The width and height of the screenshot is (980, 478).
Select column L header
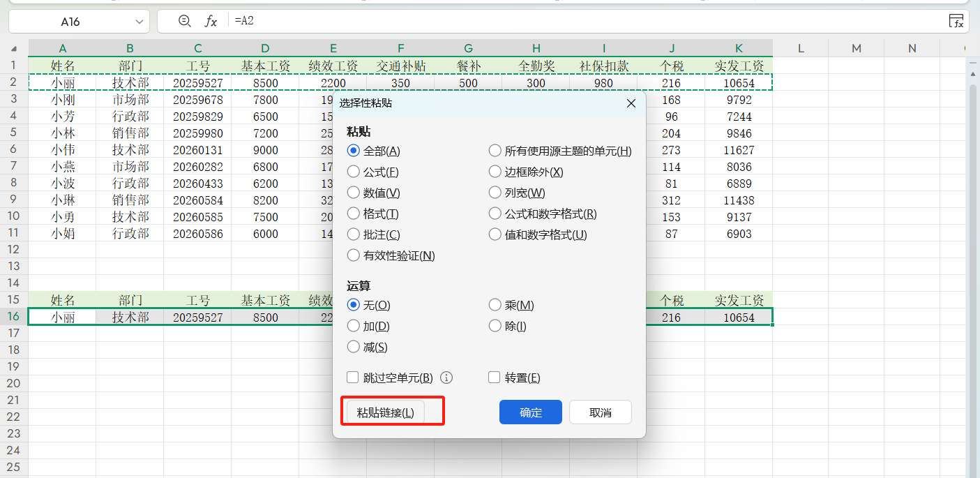point(801,48)
